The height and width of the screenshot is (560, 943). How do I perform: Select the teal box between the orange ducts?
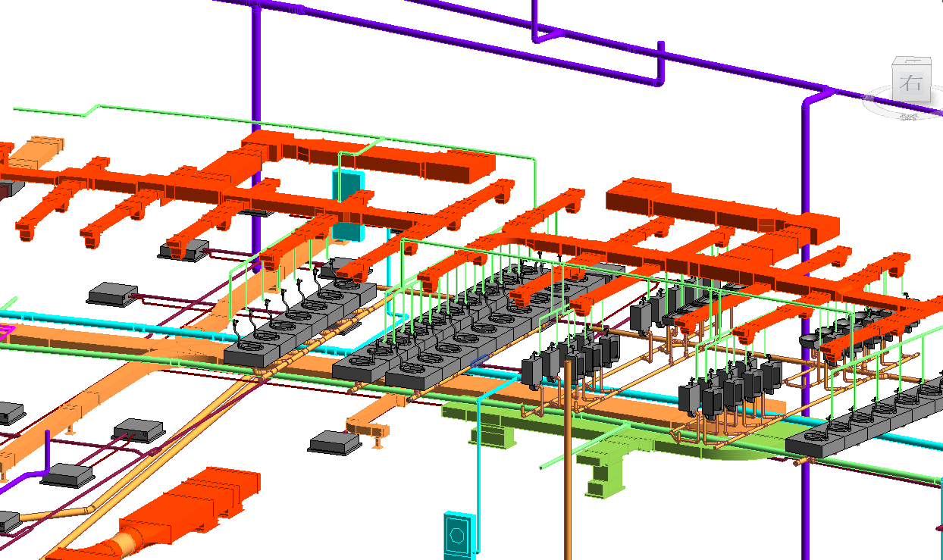pyautogui.click(x=348, y=204)
